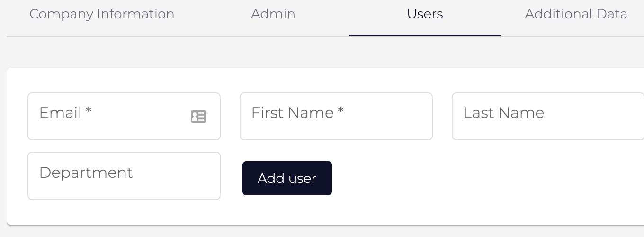Focus the First Name input field
The image size is (644, 237).
(336, 117)
